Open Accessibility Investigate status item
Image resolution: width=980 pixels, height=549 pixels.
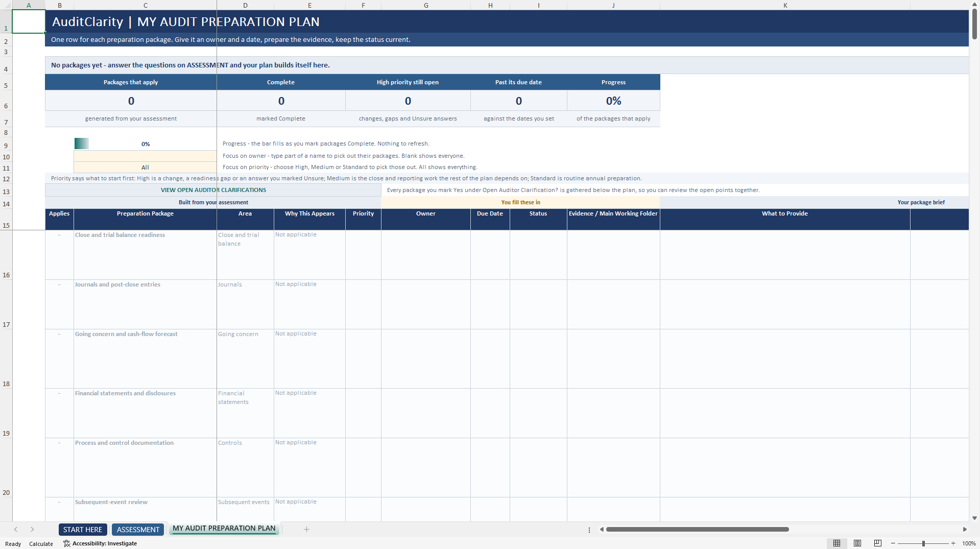pos(100,543)
